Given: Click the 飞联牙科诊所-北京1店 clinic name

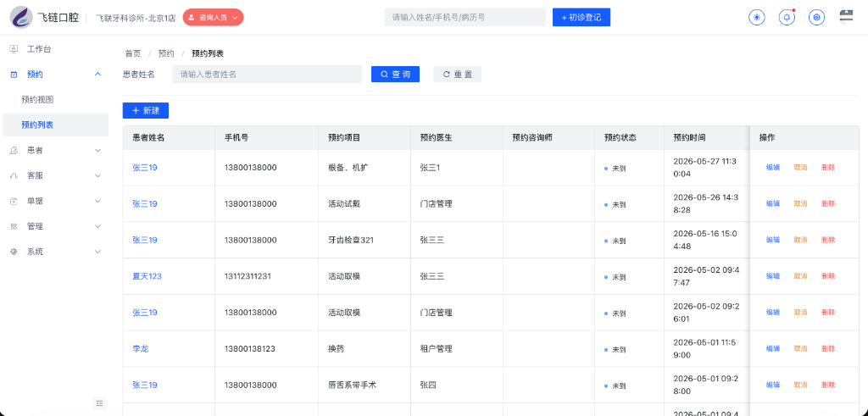Looking at the screenshot, I should coord(136,18).
